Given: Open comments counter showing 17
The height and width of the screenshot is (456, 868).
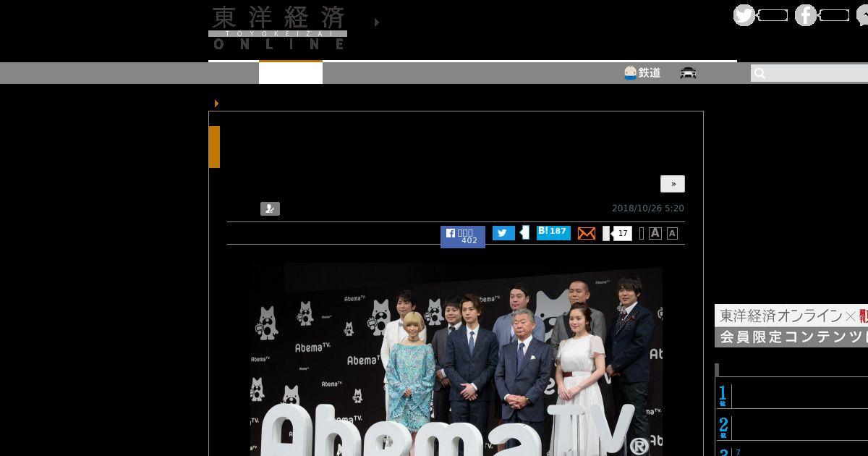Looking at the screenshot, I should point(621,233).
